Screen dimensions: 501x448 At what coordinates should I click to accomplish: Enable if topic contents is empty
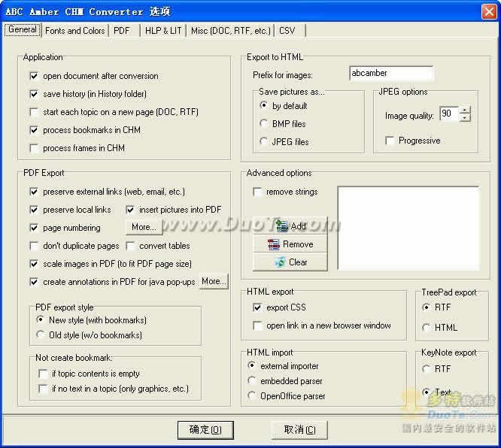[x=43, y=374]
